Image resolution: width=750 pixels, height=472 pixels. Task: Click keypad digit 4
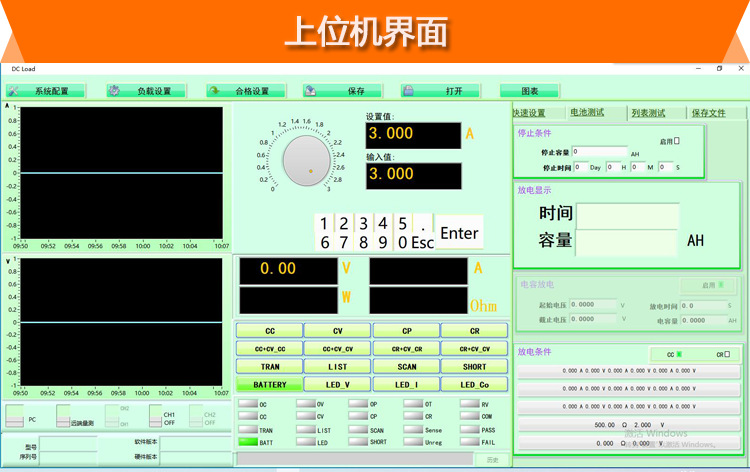point(383,223)
